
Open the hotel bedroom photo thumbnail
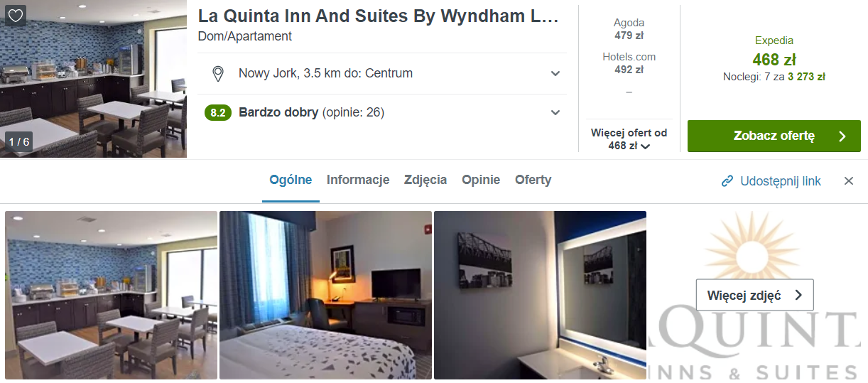325,295
